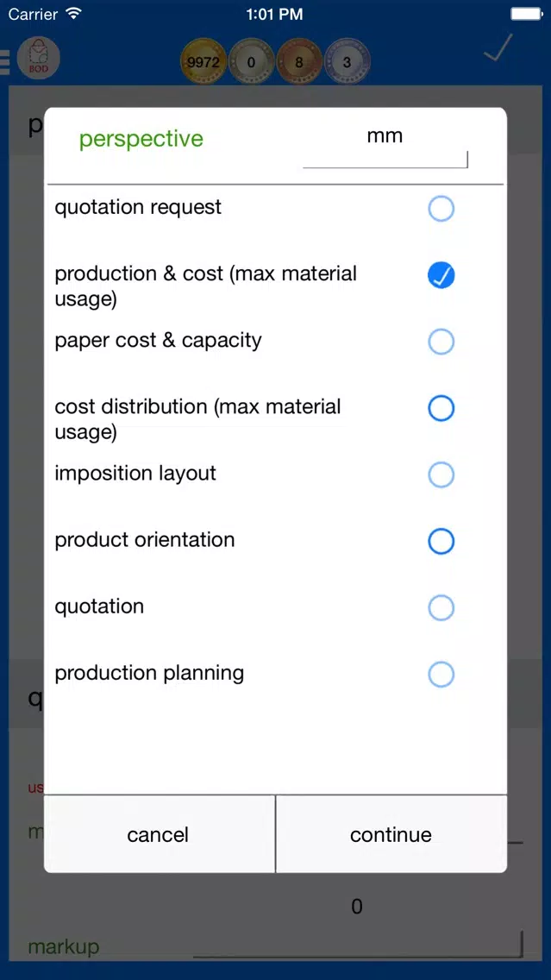The width and height of the screenshot is (551, 980).
Task: Tap the silver coin showing 0
Action: [x=251, y=62]
